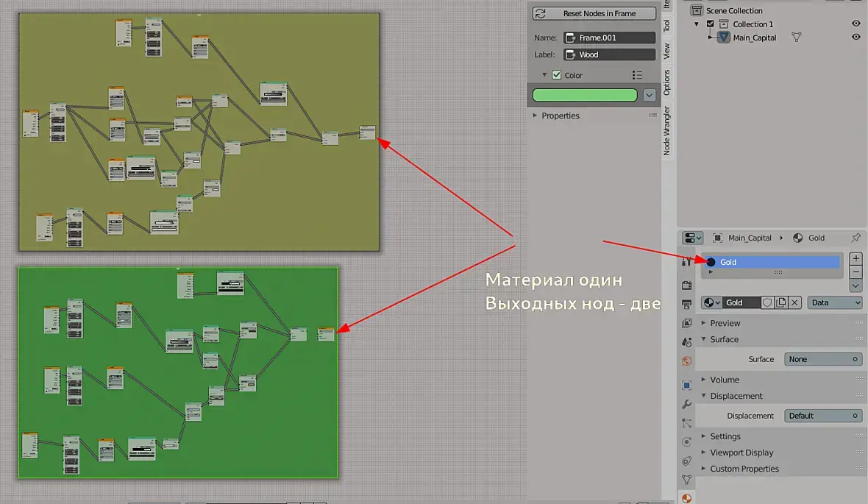Open the View Layer properties tab icon
868x504 pixels.
[x=686, y=323]
